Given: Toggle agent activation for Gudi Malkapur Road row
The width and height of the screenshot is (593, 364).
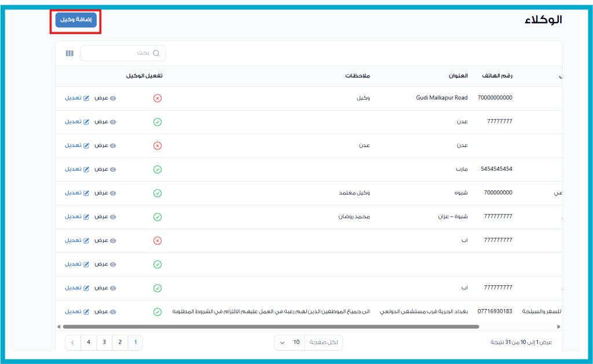Looking at the screenshot, I should click(157, 98).
